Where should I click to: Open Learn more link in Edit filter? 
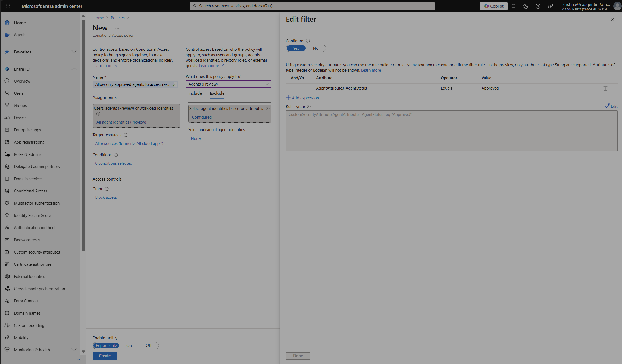[371, 70]
